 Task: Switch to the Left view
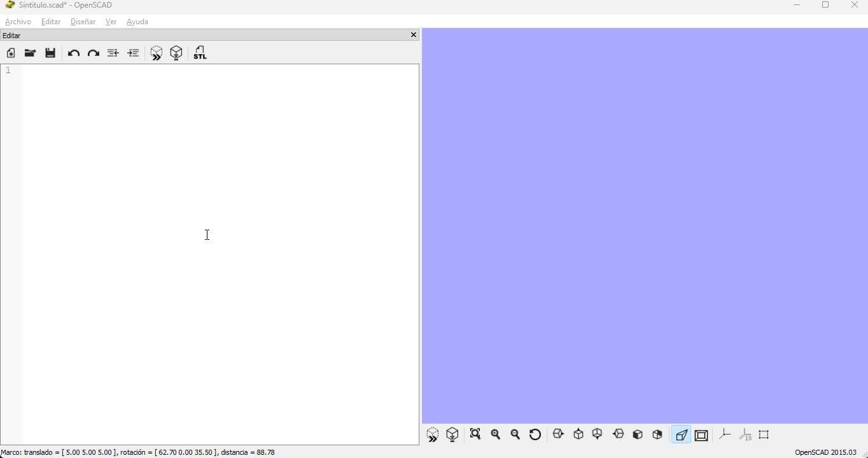point(618,434)
